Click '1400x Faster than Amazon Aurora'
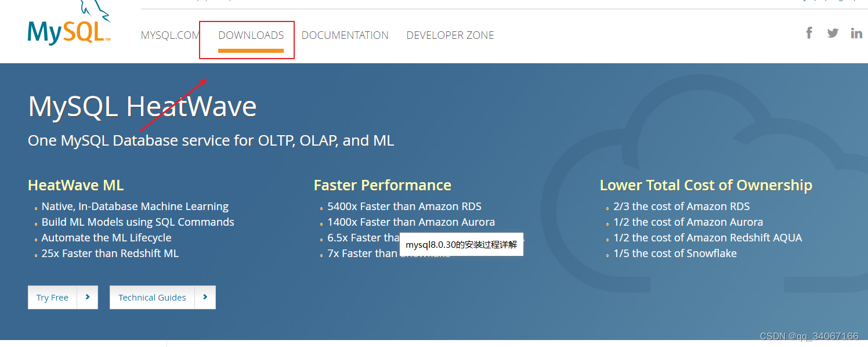868x347 pixels. pos(411,222)
